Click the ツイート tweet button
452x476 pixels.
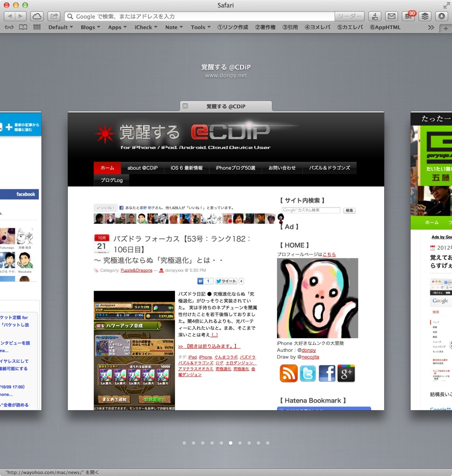tap(226, 281)
